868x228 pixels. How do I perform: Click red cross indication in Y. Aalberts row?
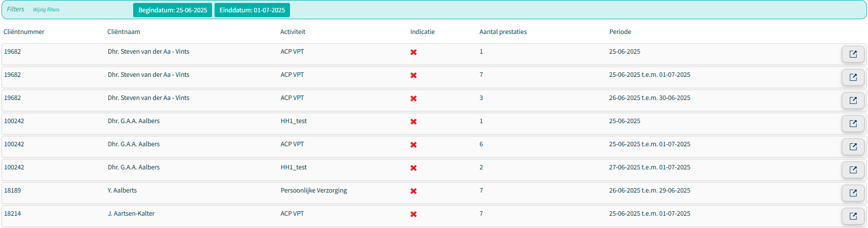tap(413, 191)
